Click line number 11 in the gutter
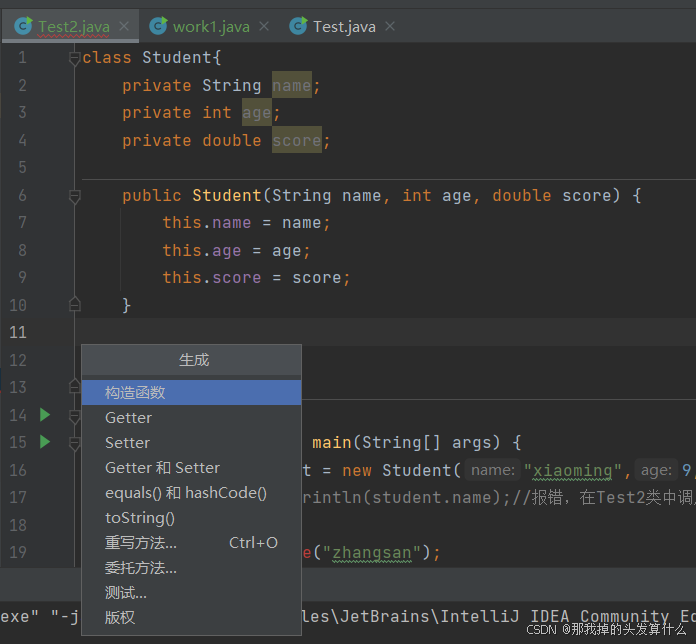Screen dimensions: 696x644 click(18, 332)
